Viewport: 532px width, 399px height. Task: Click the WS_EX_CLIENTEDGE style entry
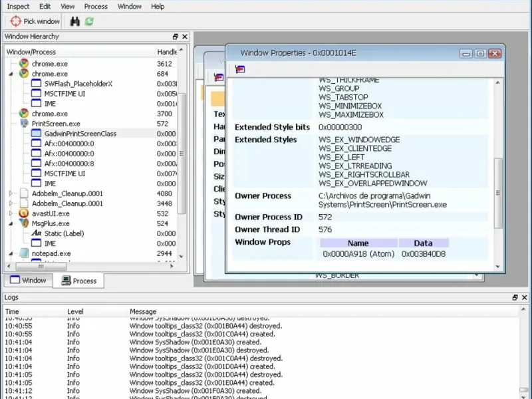click(355, 148)
